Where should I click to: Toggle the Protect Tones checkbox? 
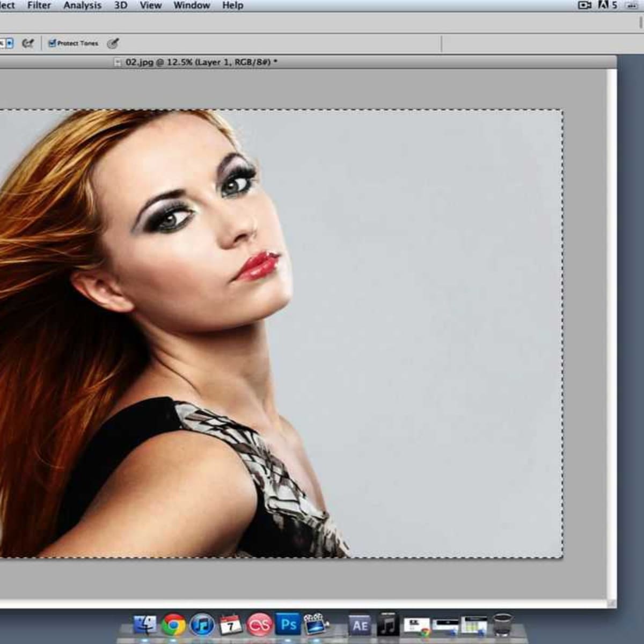[52, 43]
